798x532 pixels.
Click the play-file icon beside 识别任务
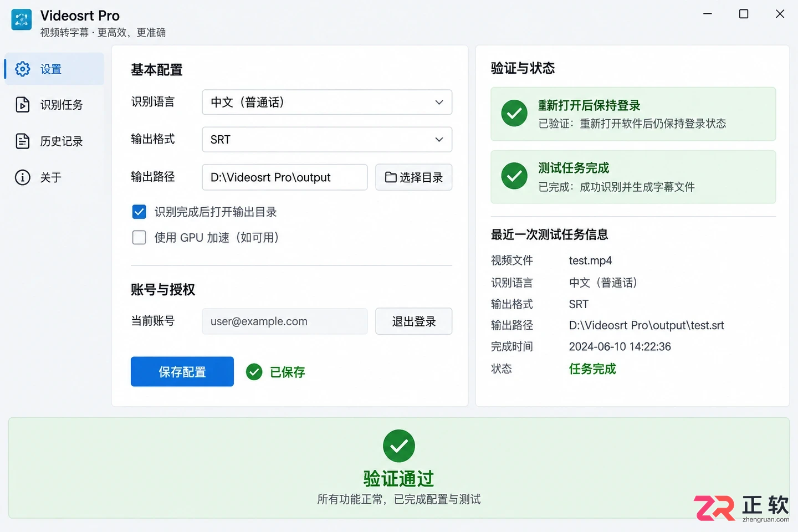pyautogui.click(x=23, y=105)
